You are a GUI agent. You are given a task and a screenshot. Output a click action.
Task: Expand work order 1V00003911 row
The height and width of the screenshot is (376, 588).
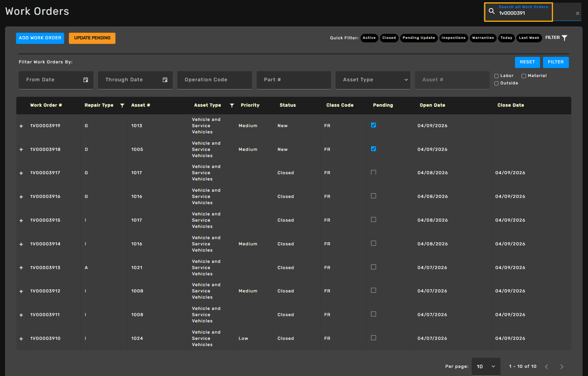[x=21, y=315]
